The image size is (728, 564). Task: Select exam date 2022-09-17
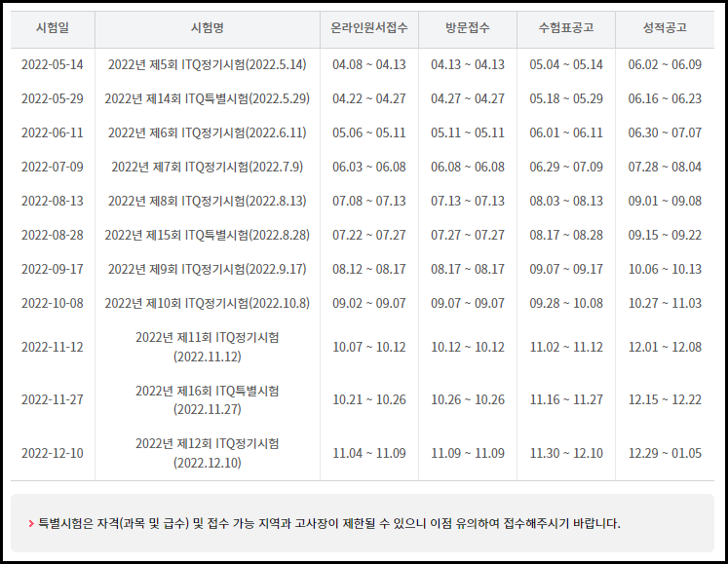point(53,269)
